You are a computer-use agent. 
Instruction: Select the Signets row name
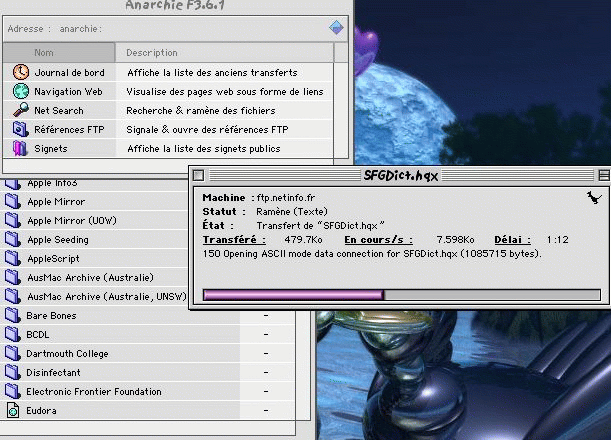tap(51, 149)
